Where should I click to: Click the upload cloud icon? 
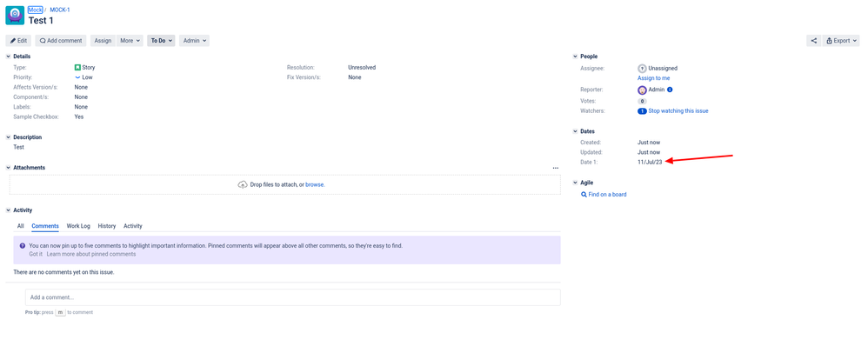click(243, 185)
